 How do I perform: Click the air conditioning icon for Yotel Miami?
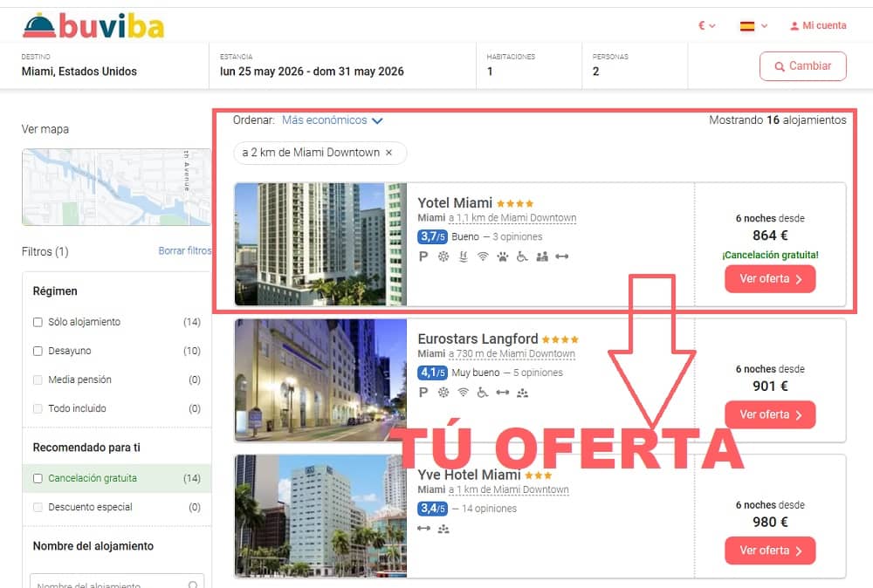(x=443, y=256)
